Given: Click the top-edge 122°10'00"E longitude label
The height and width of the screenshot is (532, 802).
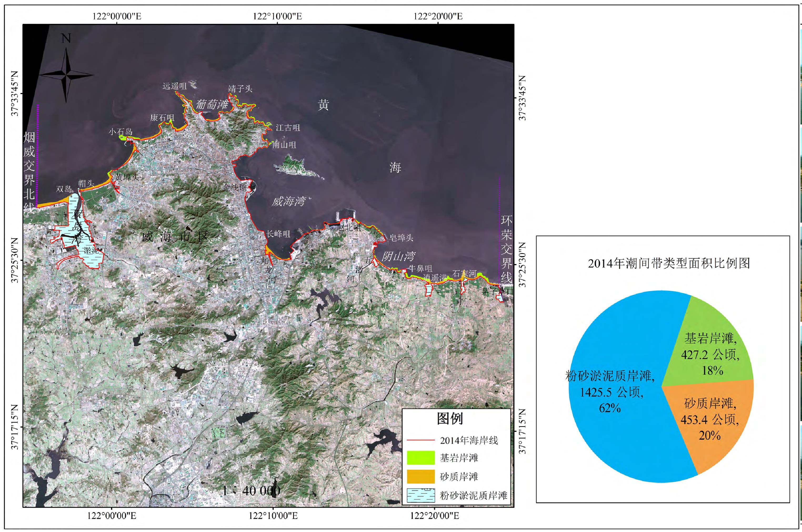Looking at the screenshot, I should (278, 16).
